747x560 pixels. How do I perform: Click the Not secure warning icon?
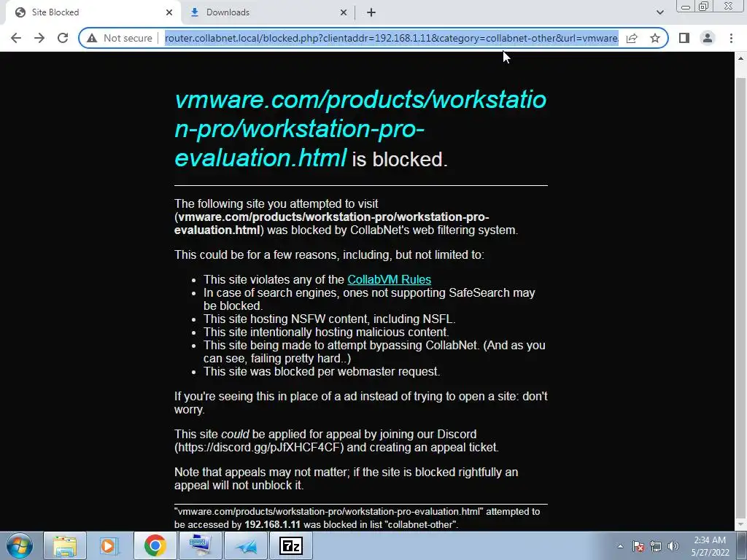click(92, 38)
